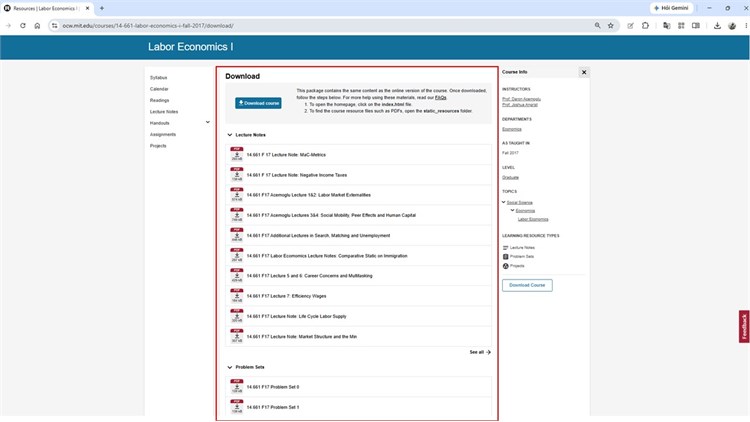Screen dimensions: 750x422
Task: Download PDF icon for Search, Matching and Unemployment
Action: tap(237, 235)
